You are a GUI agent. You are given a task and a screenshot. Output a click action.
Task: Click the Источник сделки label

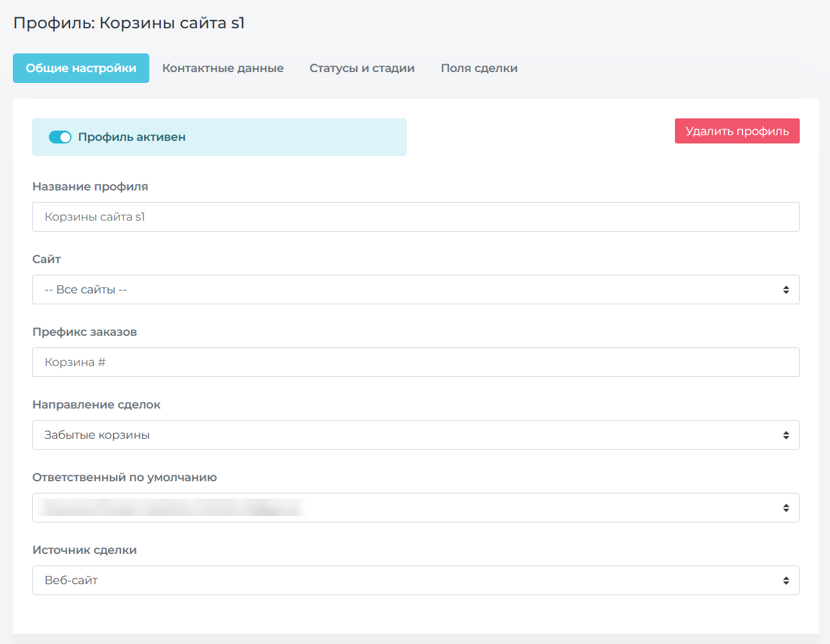(84, 550)
